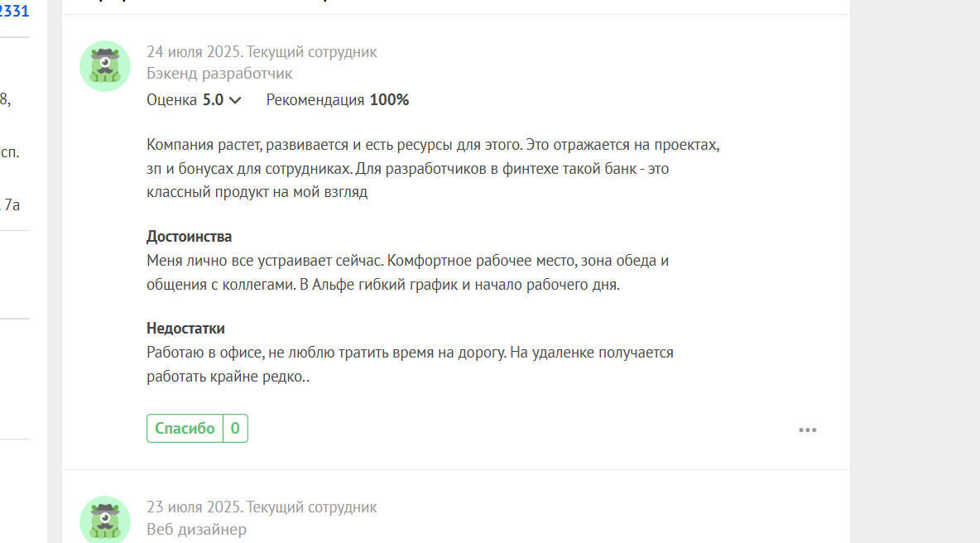Click the Веб дизайнер job title
The width and height of the screenshot is (980, 543).
click(196, 529)
